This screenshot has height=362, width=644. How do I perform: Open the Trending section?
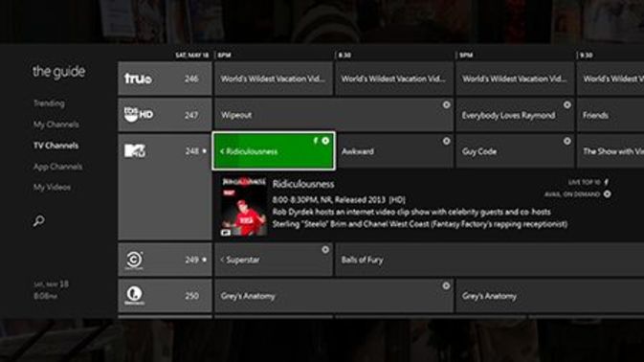pos(49,103)
